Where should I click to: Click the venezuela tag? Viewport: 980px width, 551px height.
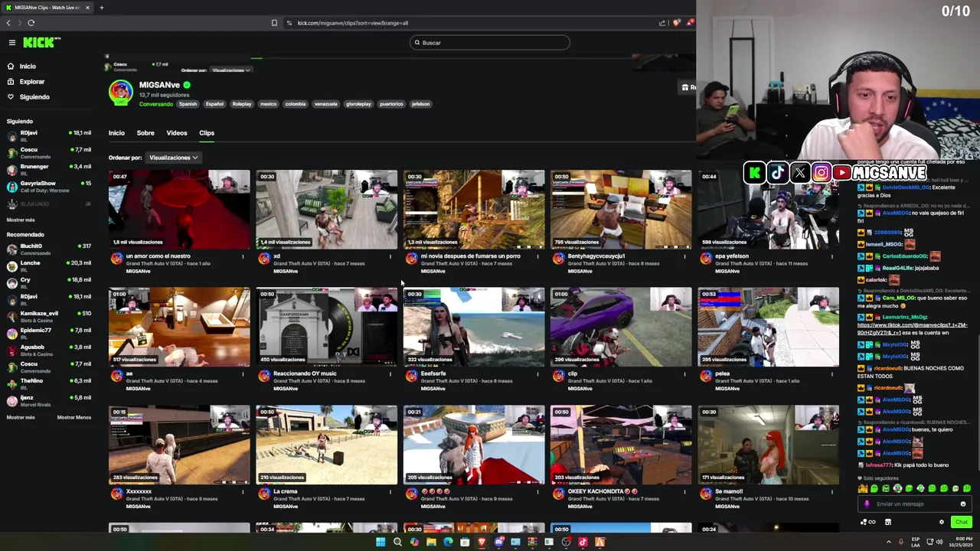coord(325,104)
